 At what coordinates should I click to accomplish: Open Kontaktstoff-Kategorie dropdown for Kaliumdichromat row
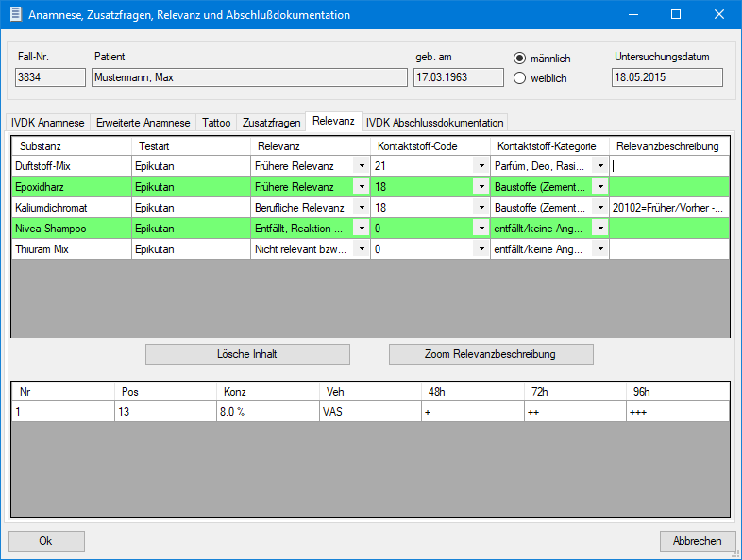[599, 207]
